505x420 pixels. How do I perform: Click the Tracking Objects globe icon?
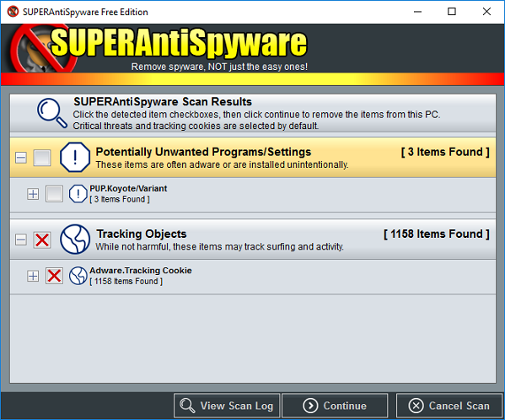pyautogui.click(x=75, y=240)
